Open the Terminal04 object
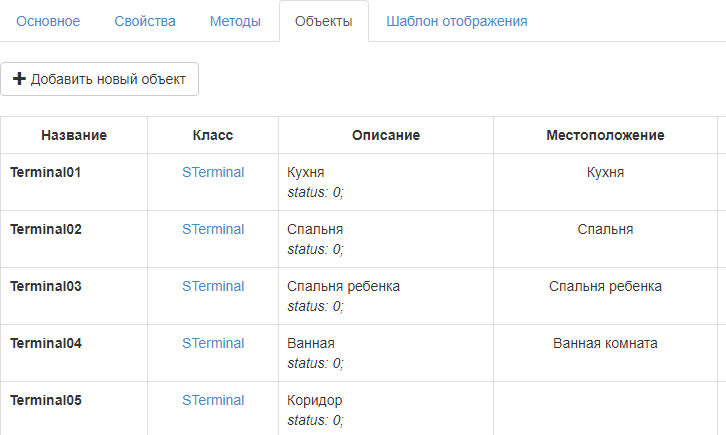The width and height of the screenshot is (726, 435). (45, 343)
